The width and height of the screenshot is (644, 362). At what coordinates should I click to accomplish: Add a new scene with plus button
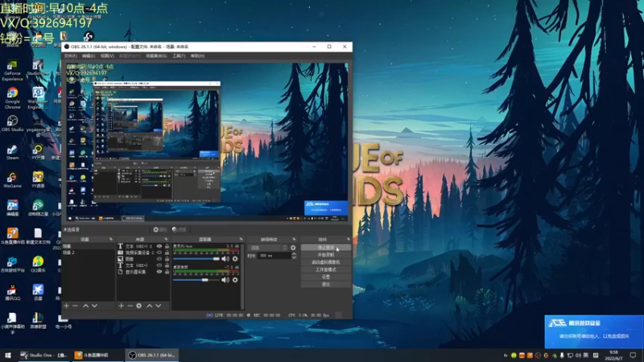(67, 306)
